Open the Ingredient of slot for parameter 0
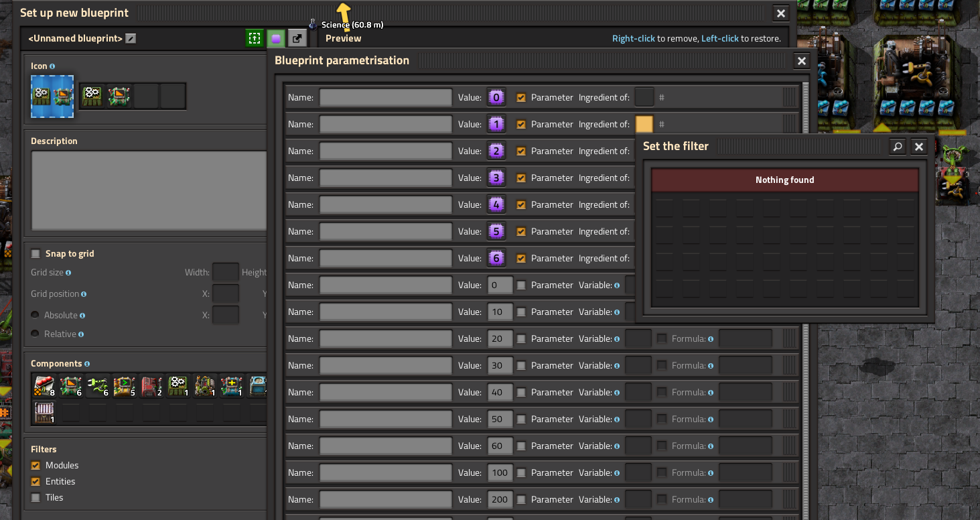 [x=644, y=97]
